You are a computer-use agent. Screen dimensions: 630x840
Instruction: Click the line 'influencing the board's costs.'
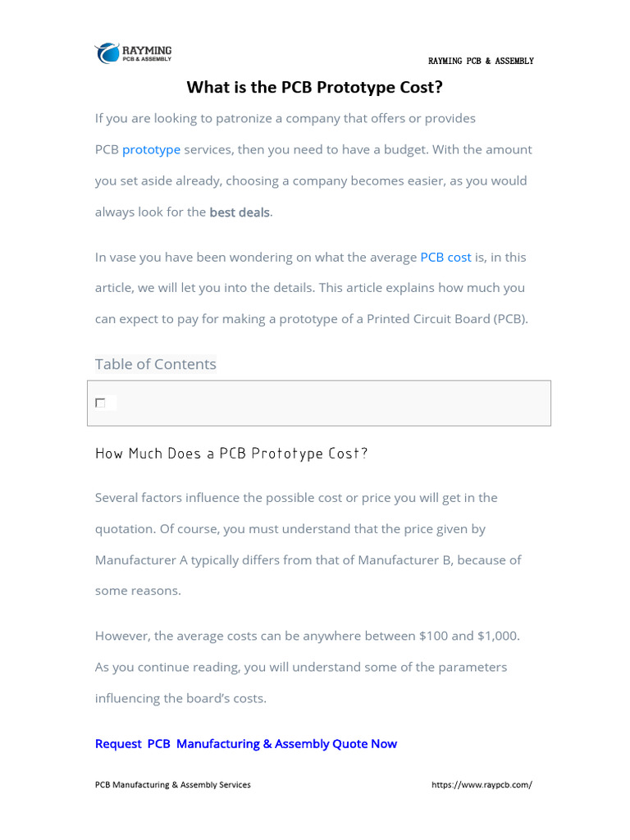pos(180,698)
